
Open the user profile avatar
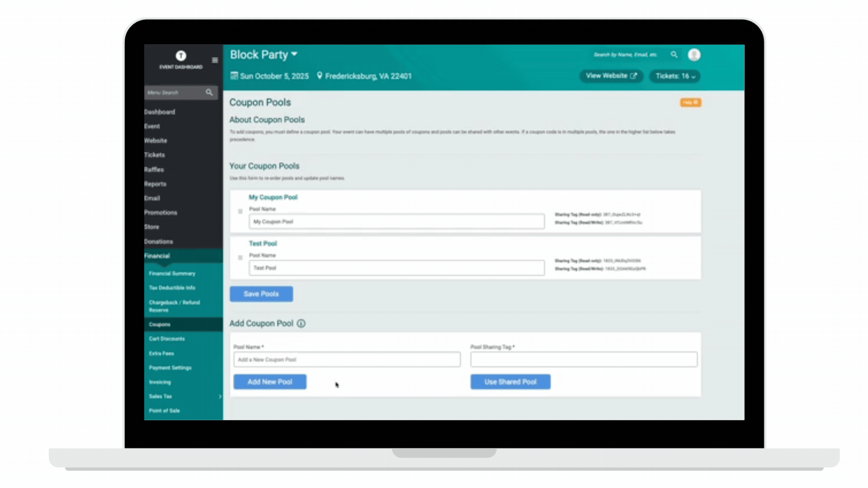point(694,55)
